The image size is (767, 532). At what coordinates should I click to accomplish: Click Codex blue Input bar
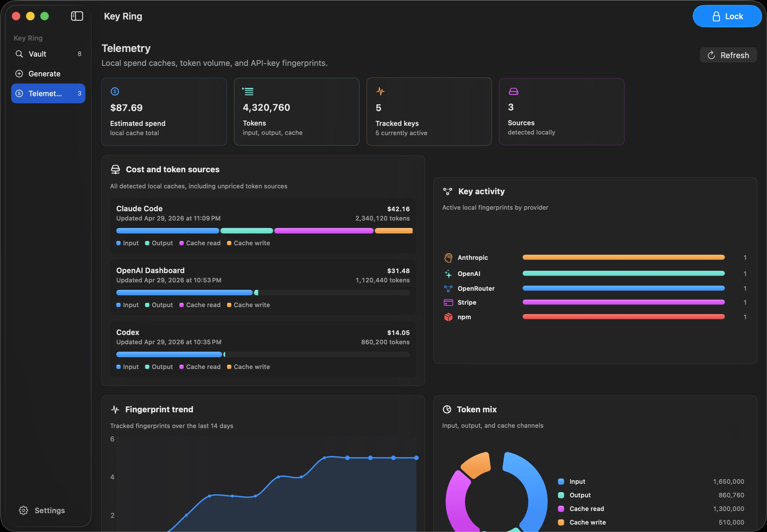click(x=169, y=354)
